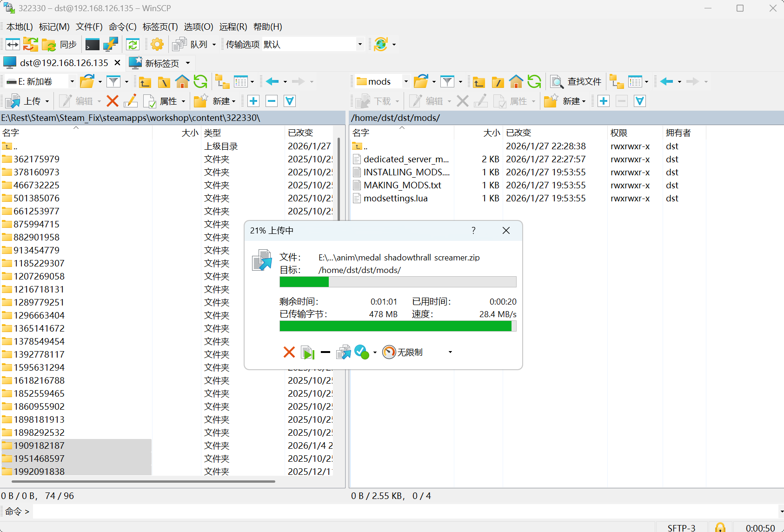Open preferences via the gear icon

[x=157, y=45]
